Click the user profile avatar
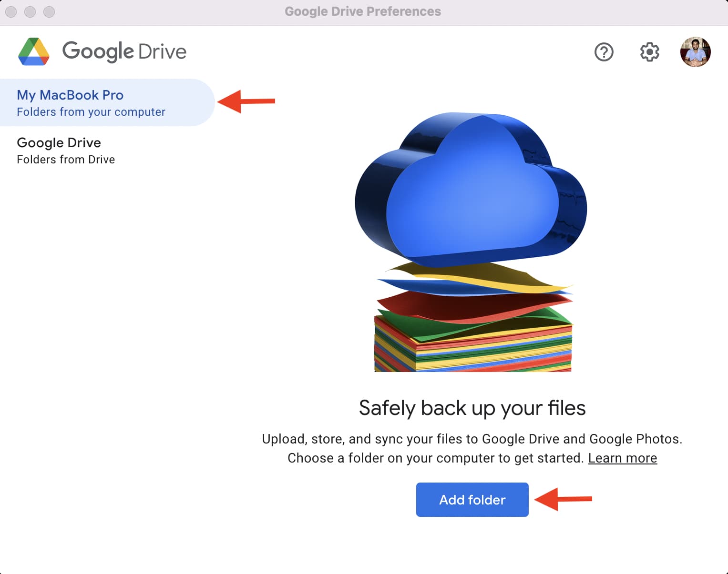Screen dimensions: 728x574 point(695,52)
